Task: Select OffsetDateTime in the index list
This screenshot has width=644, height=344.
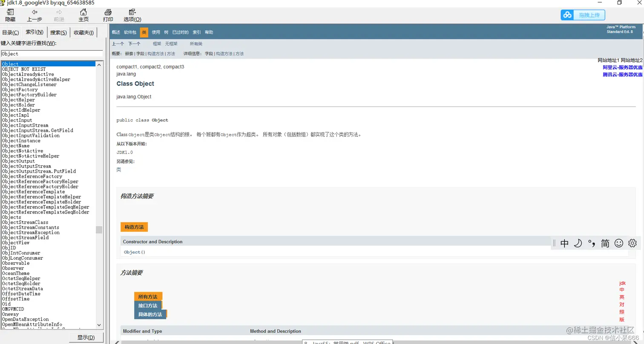Action: [x=21, y=294]
